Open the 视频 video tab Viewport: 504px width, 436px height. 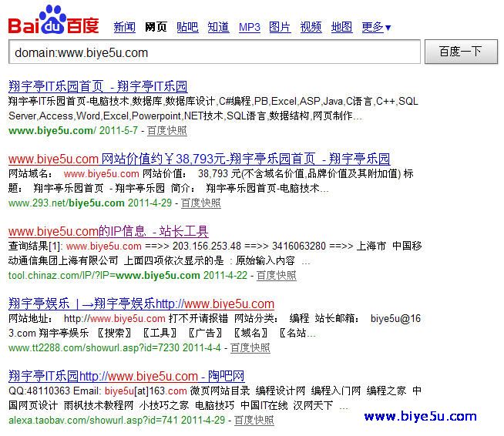[311, 27]
